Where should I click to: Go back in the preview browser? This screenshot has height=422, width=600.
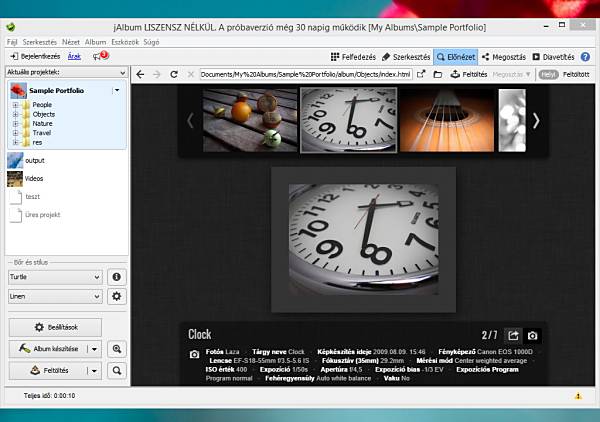click(x=140, y=74)
